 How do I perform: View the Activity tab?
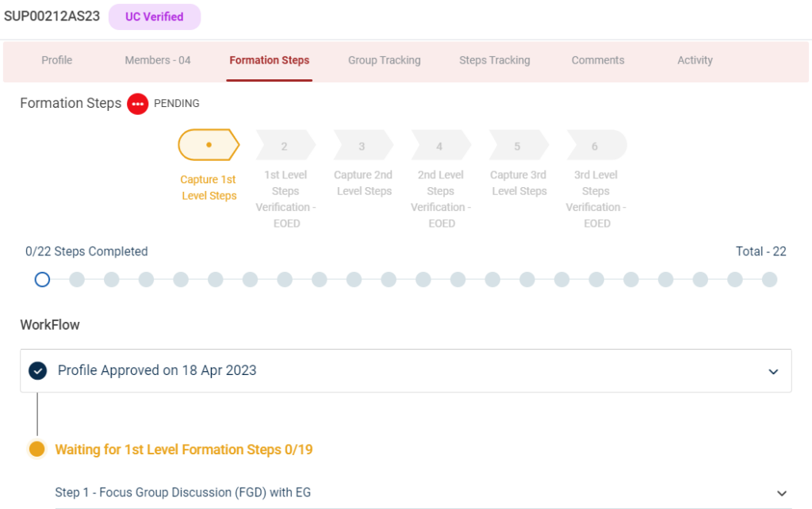coord(695,60)
